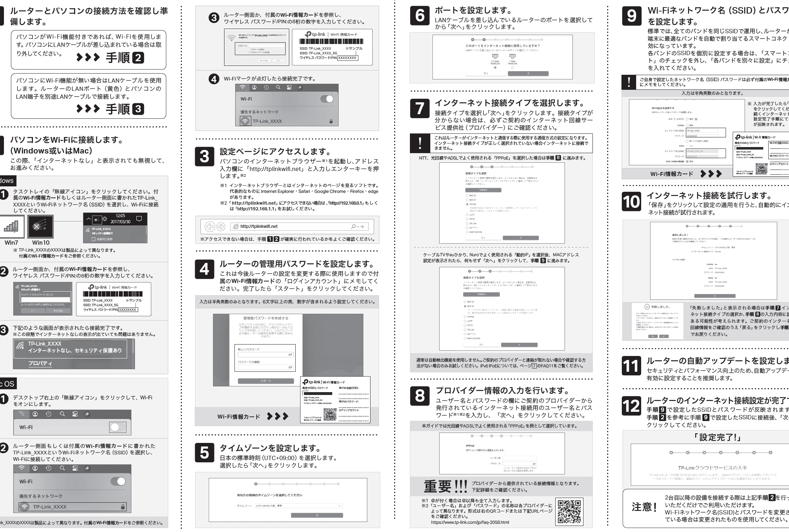Open the タイムゾーン dropdown showing (UTC+09:00) 大阪、東京
The width and height of the screenshot is (789, 532).
tap(299, 506)
